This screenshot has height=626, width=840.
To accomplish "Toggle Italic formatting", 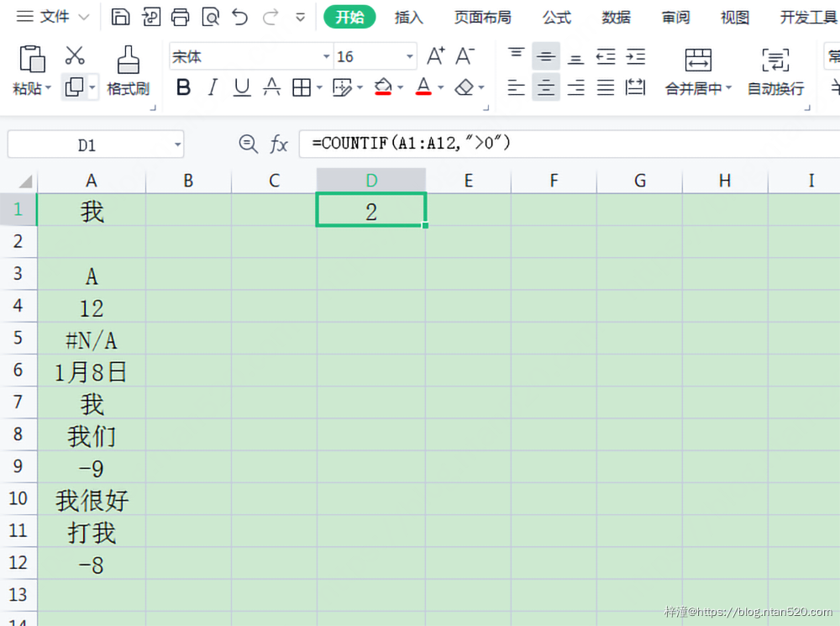I will point(213,87).
